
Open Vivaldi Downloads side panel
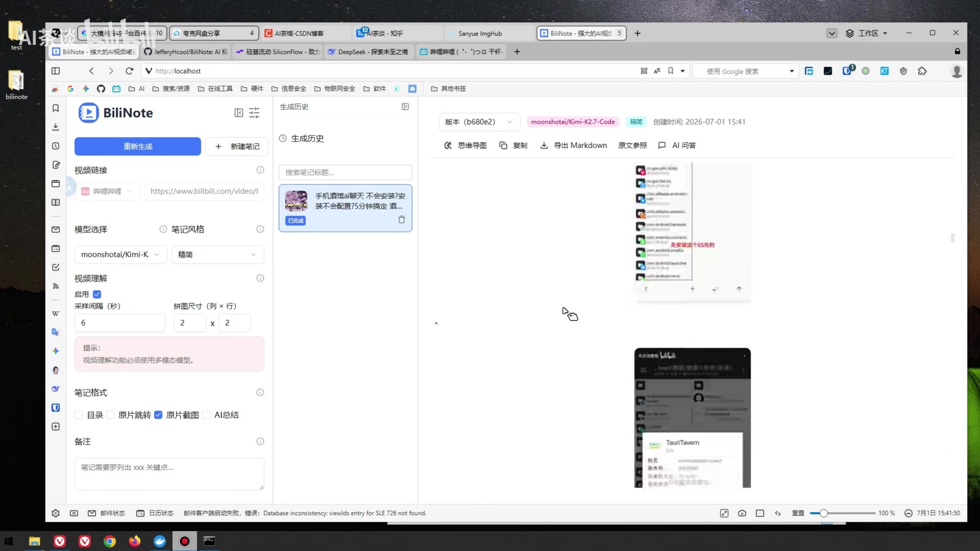coord(56,127)
